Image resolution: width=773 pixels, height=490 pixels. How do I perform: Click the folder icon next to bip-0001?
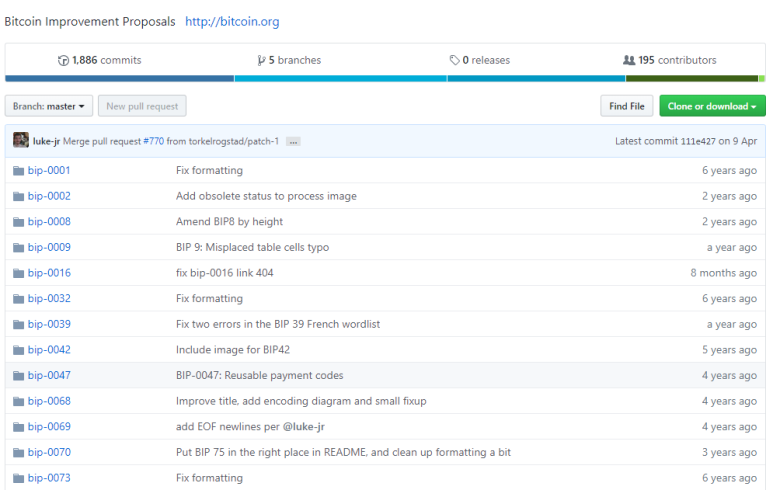point(19,171)
